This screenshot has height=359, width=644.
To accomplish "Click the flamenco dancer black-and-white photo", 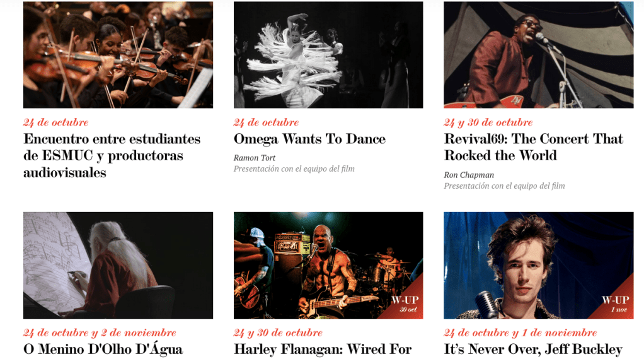I will click(328, 55).
